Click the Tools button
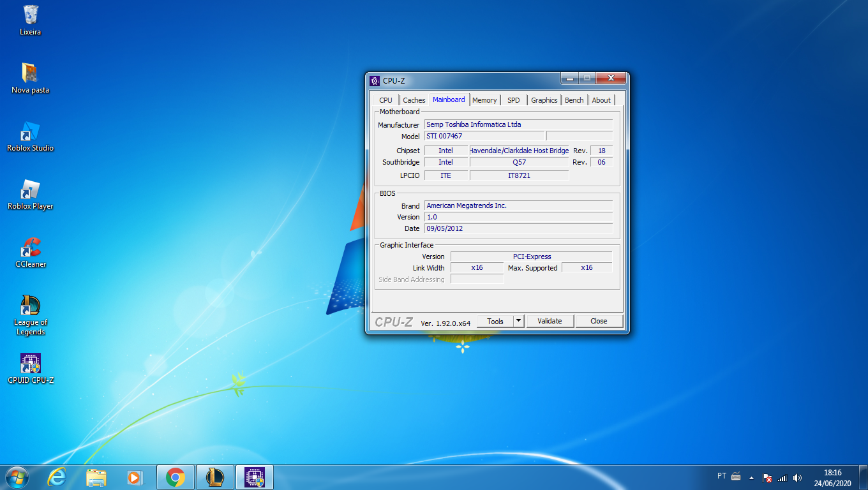The image size is (868, 490). click(495, 321)
